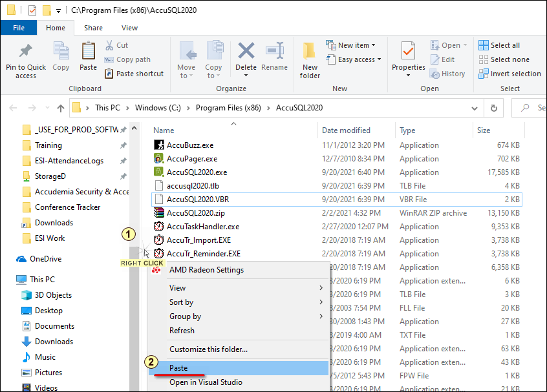Click Select none in ribbon
Image resolution: width=547 pixels, height=392 pixels.
(x=504, y=59)
